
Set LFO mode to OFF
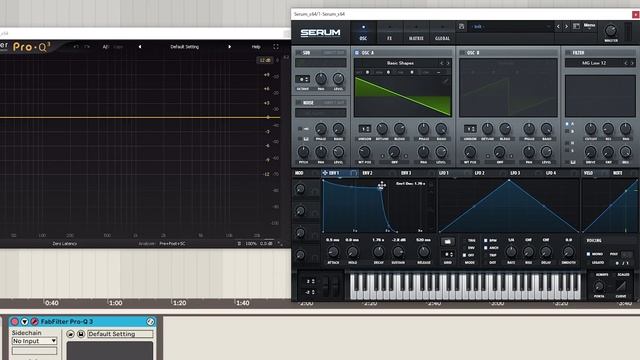(464, 255)
